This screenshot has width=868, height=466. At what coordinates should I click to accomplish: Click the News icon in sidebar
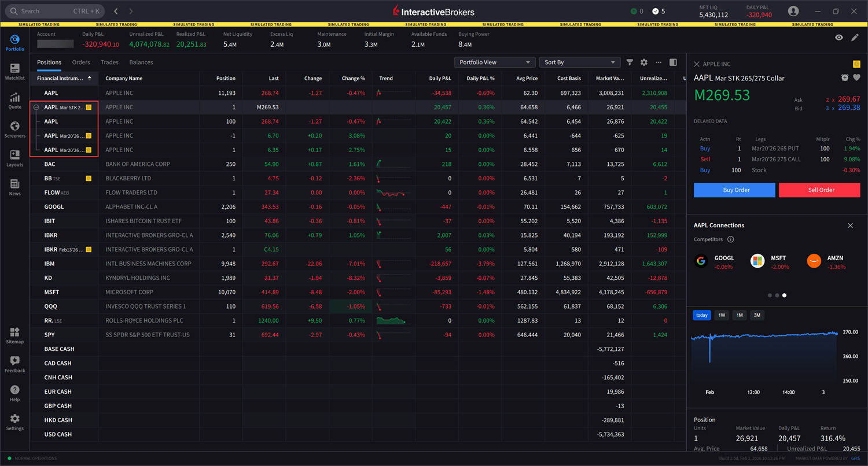[14, 184]
